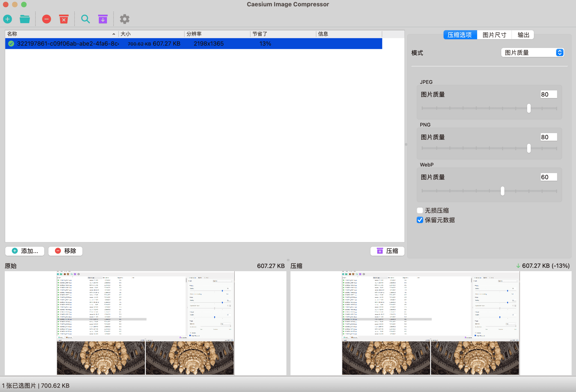Open the 模式 dropdown showing 图片质量
The image size is (576, 392).
pyautogui.click(x=532, y=53)
